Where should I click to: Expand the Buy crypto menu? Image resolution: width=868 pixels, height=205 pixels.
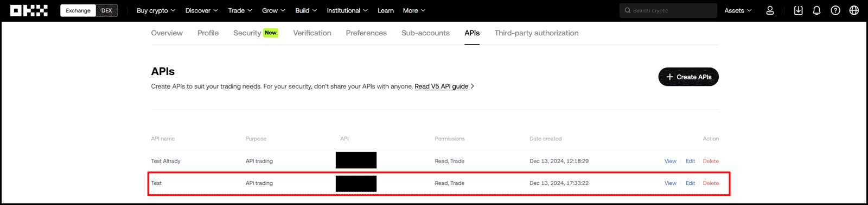tap(156, 10)
